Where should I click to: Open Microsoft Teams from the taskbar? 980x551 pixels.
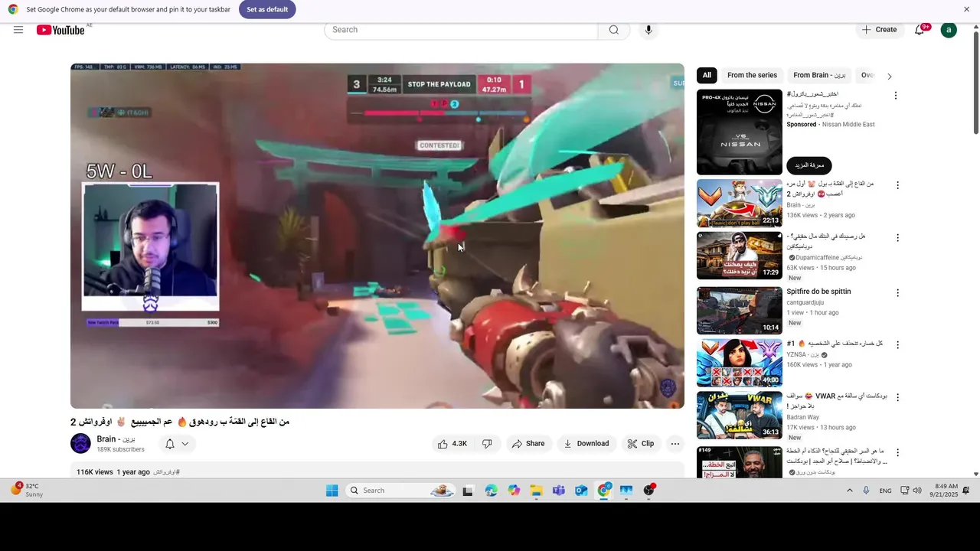point(559,491)
